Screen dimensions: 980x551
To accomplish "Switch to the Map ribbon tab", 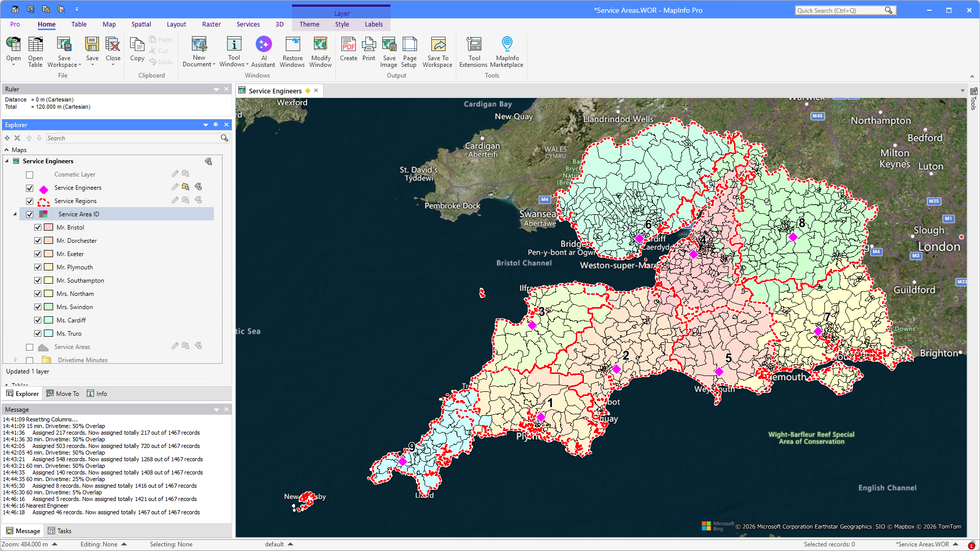I will click(x=109, y=24).
